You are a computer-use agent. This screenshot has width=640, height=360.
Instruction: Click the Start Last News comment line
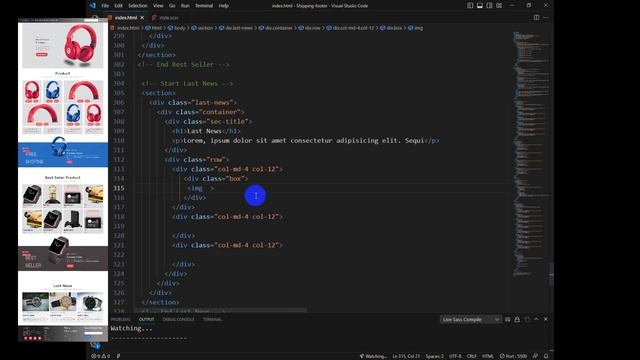187,84
